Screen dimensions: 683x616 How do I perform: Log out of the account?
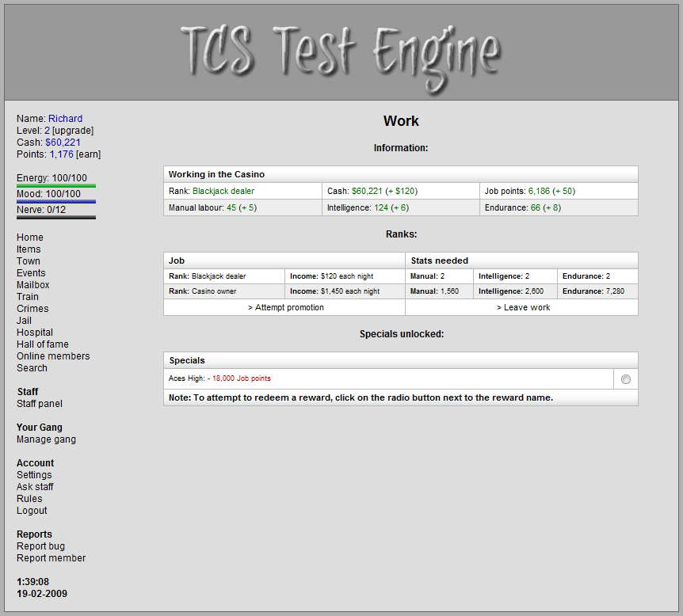coord(32,511)
